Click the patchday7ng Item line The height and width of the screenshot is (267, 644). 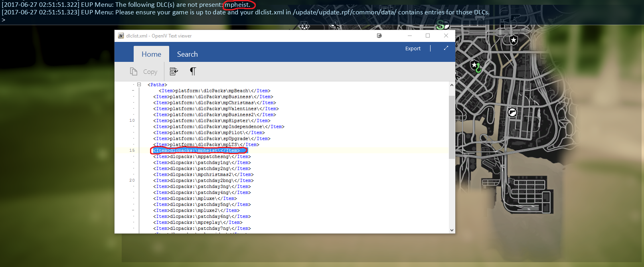(202, 228)
